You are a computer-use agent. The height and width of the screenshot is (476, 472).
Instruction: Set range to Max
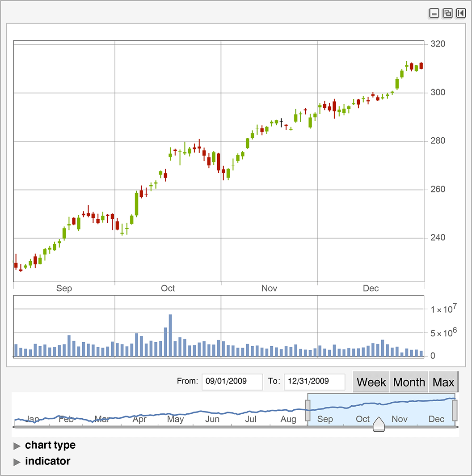click(x=443, y=382)
